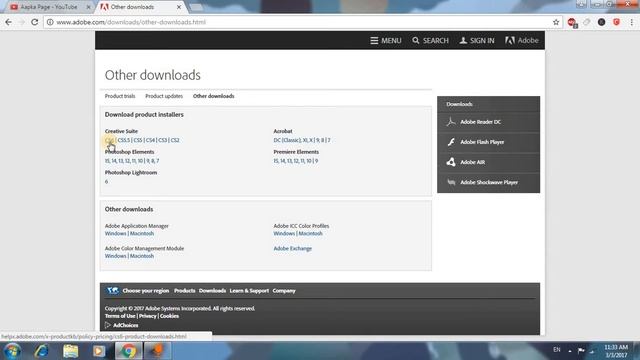Open Windows Explorer folder in taskbar
Screen dimensions: 640x360
[70, 351]
